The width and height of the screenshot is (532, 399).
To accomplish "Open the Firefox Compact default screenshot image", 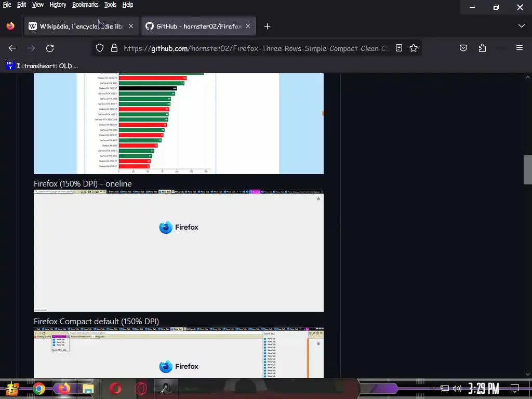I will point(179,353).
